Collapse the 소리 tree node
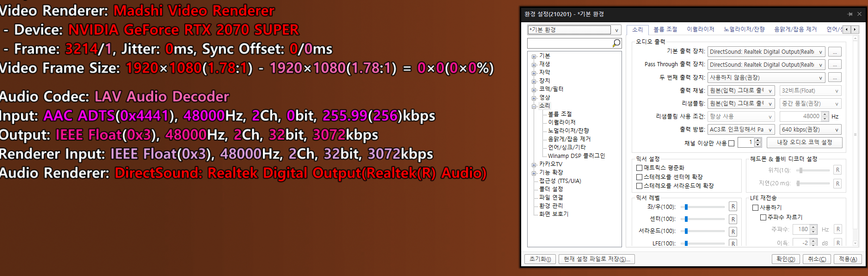 (x=534, y=107)
